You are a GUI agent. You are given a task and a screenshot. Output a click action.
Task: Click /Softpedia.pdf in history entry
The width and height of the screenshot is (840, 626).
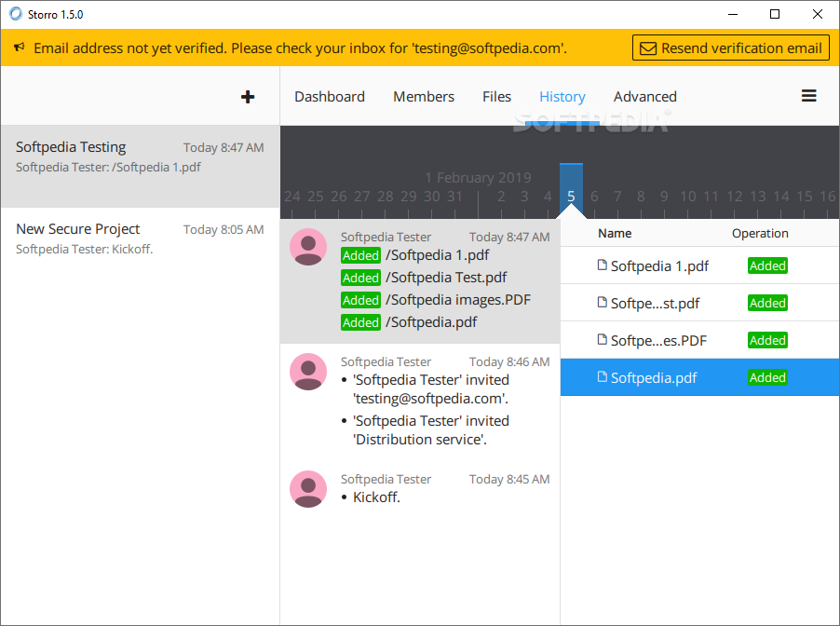431,322
